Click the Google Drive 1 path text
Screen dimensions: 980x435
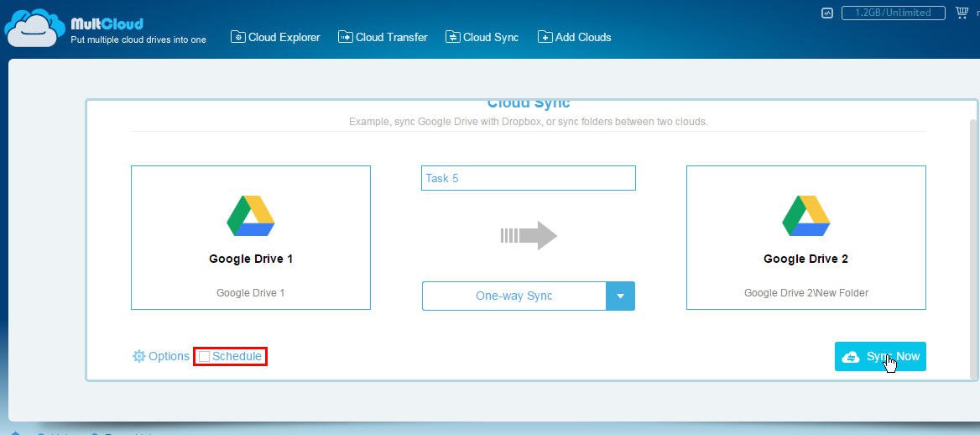pyautogui.click(x=251, y=292)
